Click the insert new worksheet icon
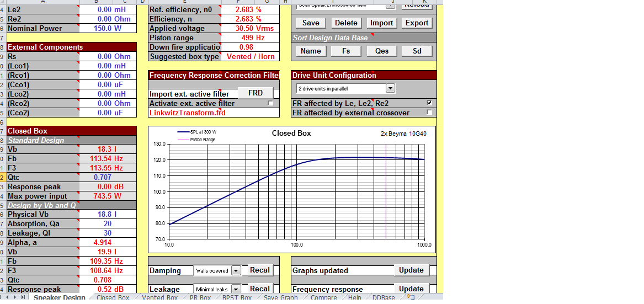The width and height of the screenshot is (644, 304). pos(410,297)
